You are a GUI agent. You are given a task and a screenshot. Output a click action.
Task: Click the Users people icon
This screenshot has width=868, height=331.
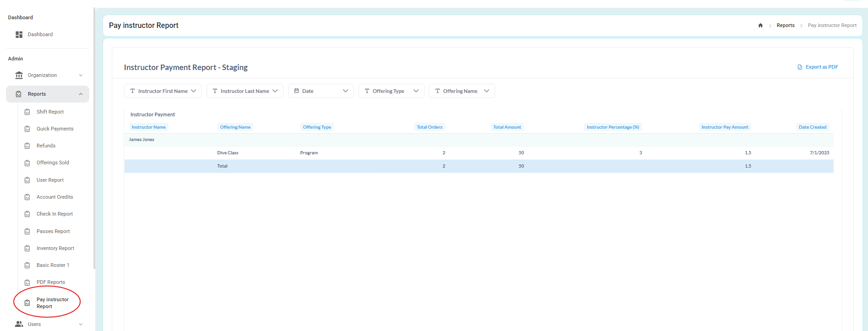19,324
